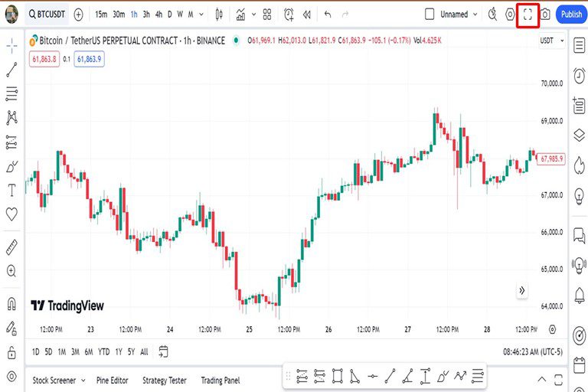Screen dimensions: 588x392
Task: Set date range to 1D
Action: tap(36, 352)
